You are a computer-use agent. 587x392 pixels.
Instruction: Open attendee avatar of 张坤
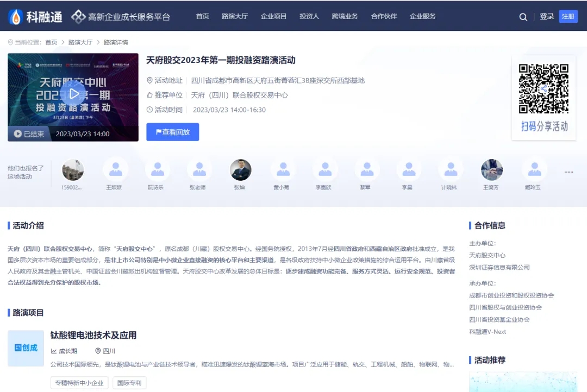[240, 170]
